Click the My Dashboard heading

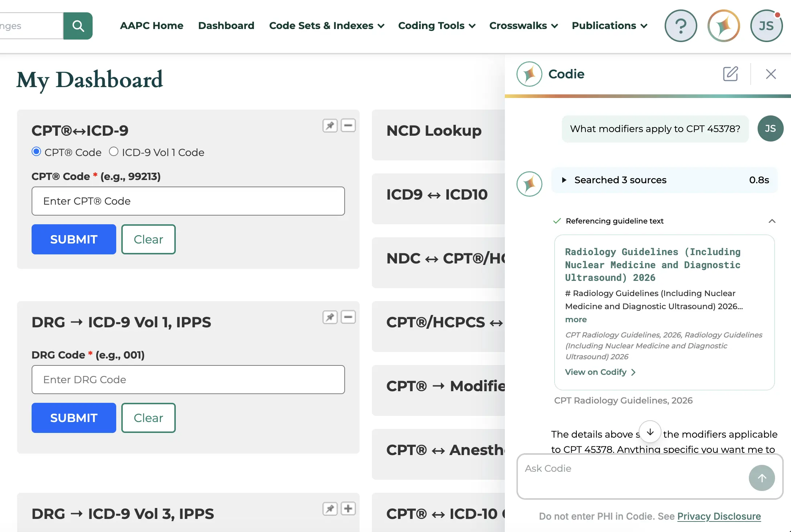(90, 80)
